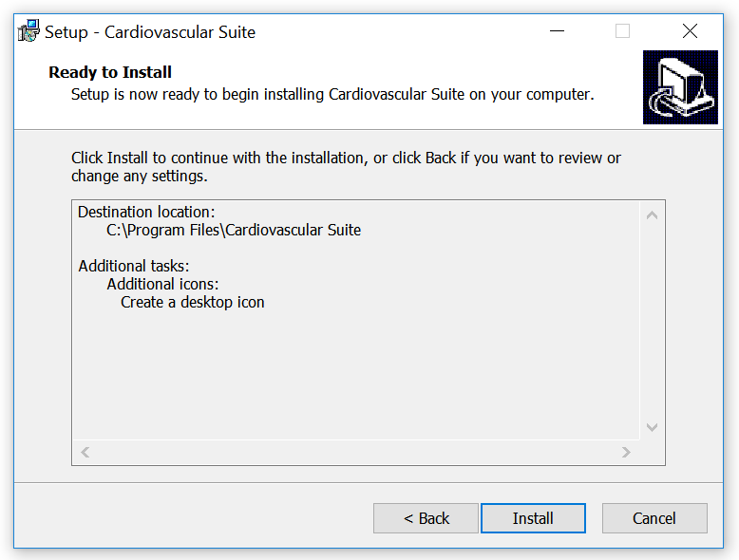Click the "Create a desktop icon" summary line
The height and width of the screenshot is (560, 739).
tap(193, 302)
